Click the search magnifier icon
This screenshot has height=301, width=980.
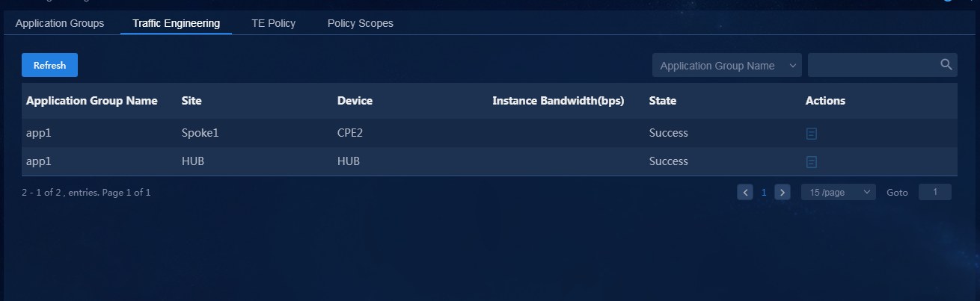pos(946,64)
